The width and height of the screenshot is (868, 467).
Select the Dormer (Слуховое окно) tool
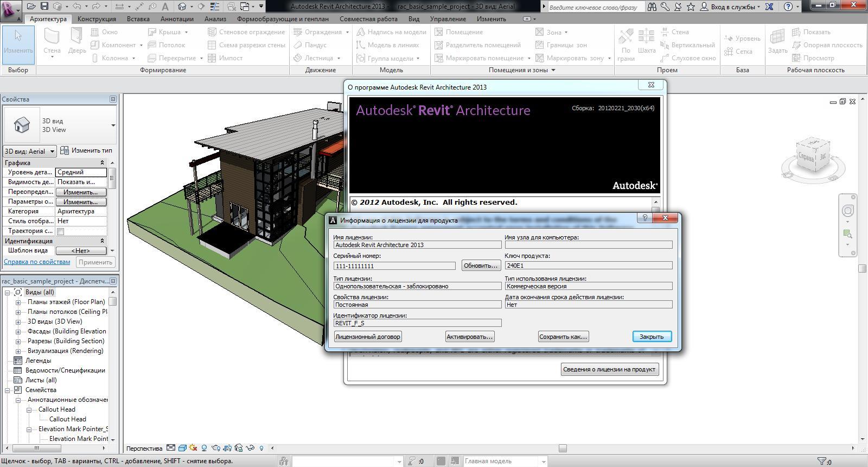(x=688, y=58)
